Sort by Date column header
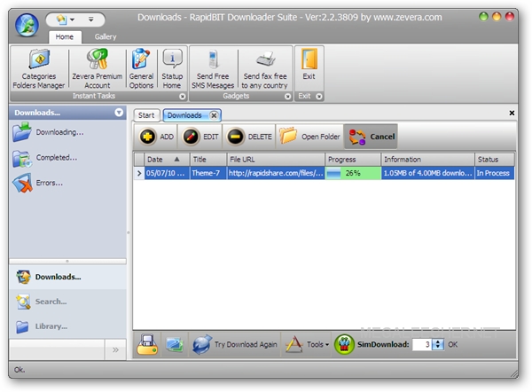Image resolution: width=532 pixels, height=392 pixels. click(167, 160)
